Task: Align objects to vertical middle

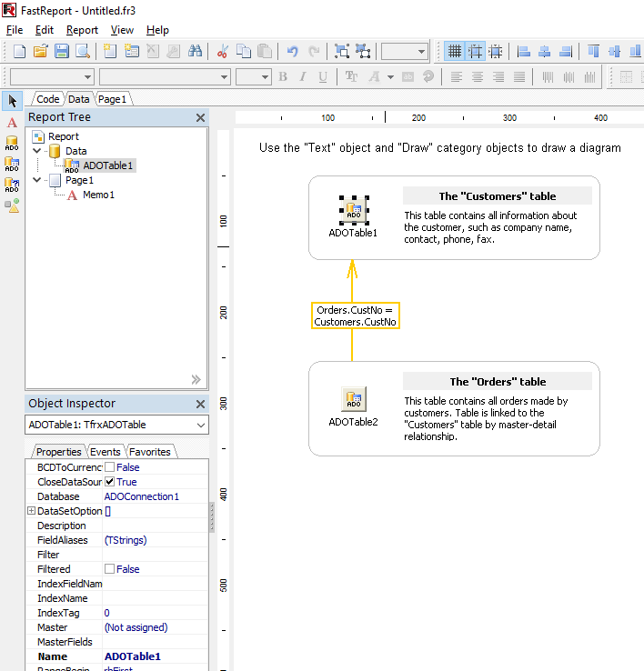Action: point(615,51)
